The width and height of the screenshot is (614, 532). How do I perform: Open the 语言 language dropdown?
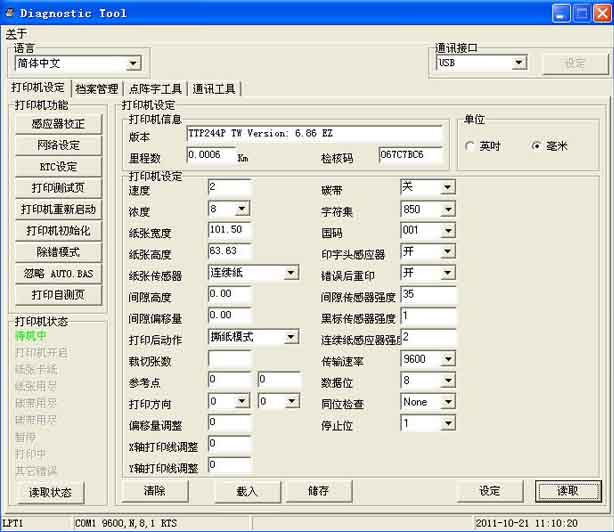point(133,63)
